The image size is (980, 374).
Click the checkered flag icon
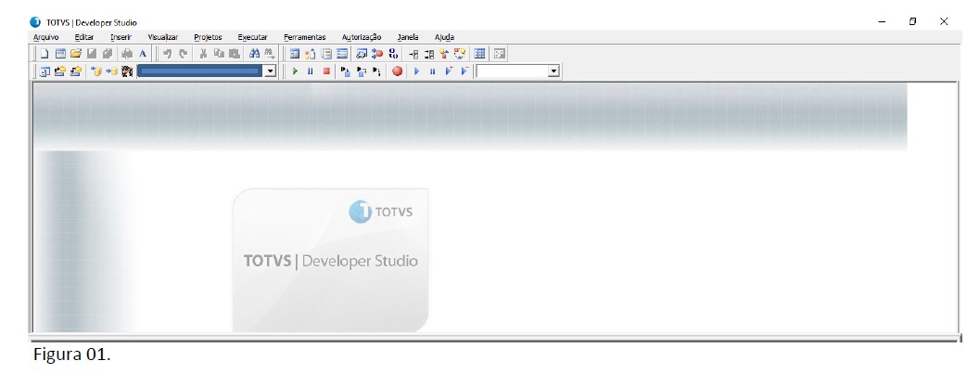click(127, 71)
